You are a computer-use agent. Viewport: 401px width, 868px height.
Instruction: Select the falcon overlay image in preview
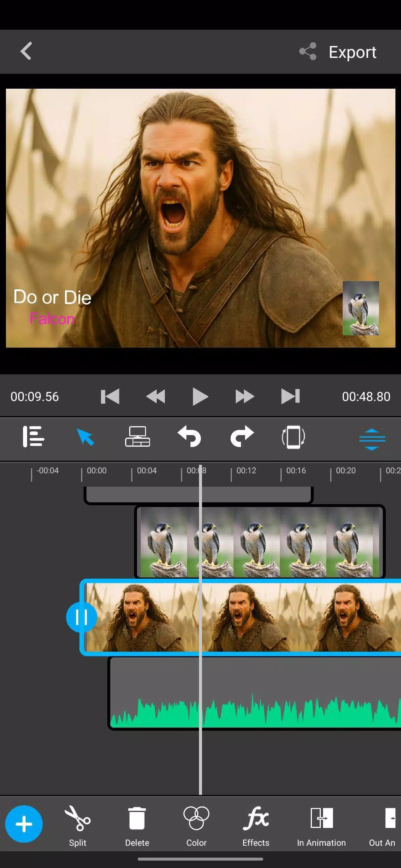click(x=361, y=308)
